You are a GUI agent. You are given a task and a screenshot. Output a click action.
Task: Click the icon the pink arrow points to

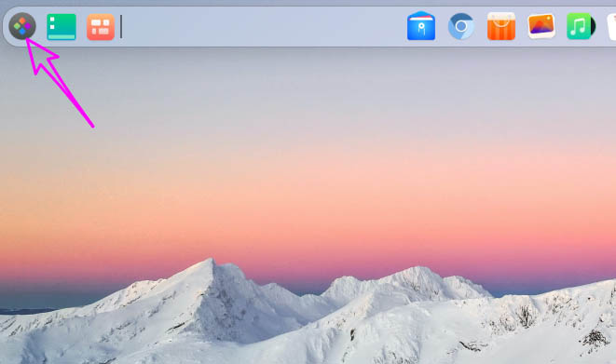point(22,26)
